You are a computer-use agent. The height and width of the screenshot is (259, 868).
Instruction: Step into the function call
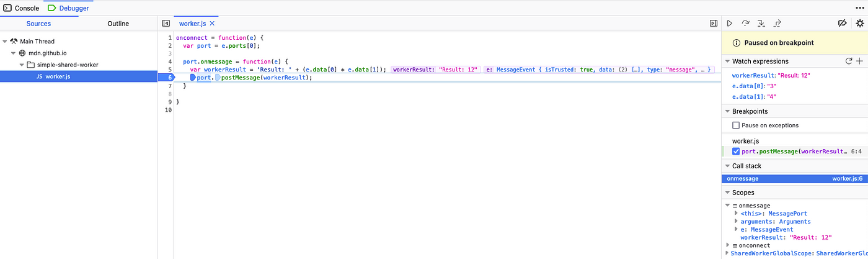(x=761, y=23)
